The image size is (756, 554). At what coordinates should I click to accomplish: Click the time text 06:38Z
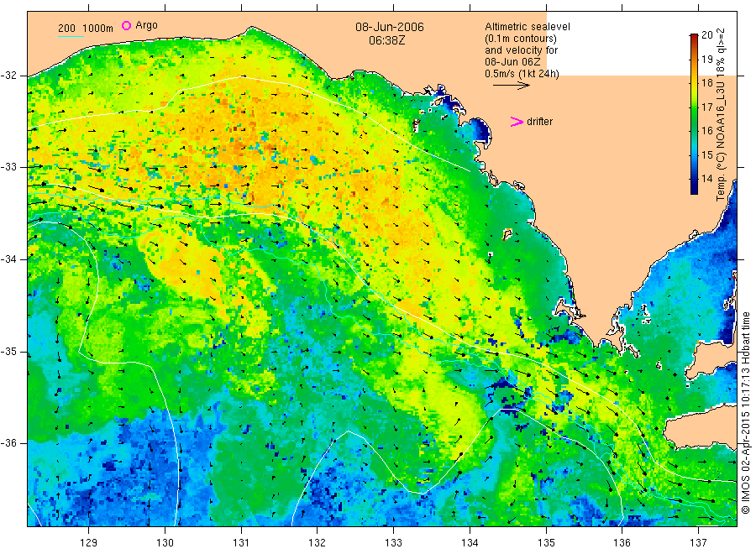(386, 40)
